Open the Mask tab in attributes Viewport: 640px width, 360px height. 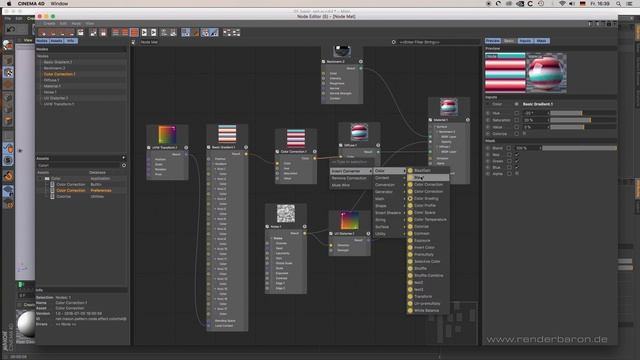[541, 41]
